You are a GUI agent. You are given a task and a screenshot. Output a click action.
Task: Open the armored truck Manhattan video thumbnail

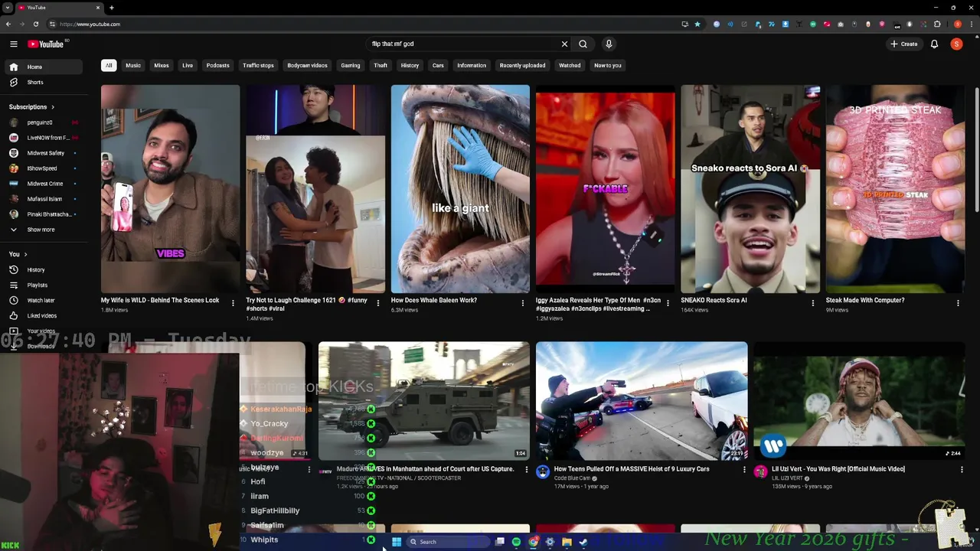[424, 401]
